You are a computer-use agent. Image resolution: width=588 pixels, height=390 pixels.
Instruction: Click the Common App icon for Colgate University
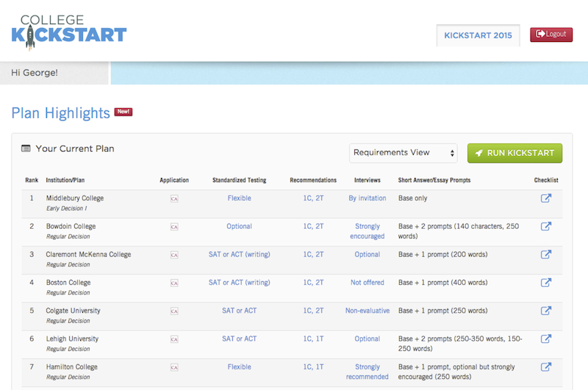click(x=174, y=311)
